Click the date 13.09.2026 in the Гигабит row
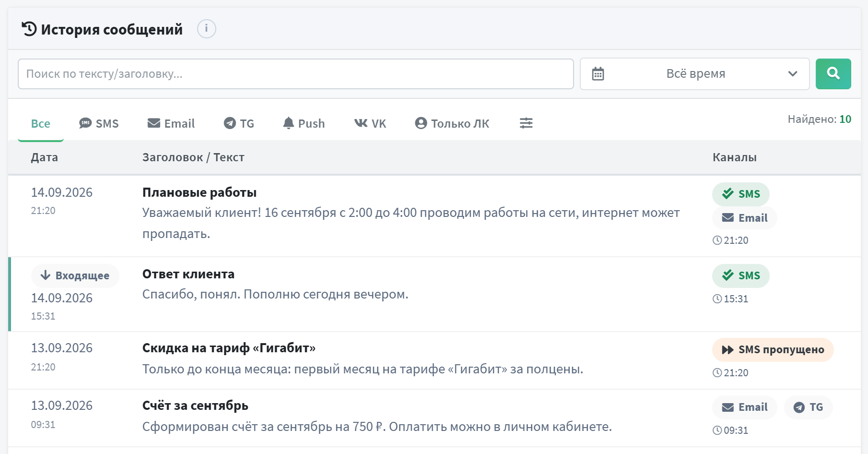868x454 pixels. [62, 348]
